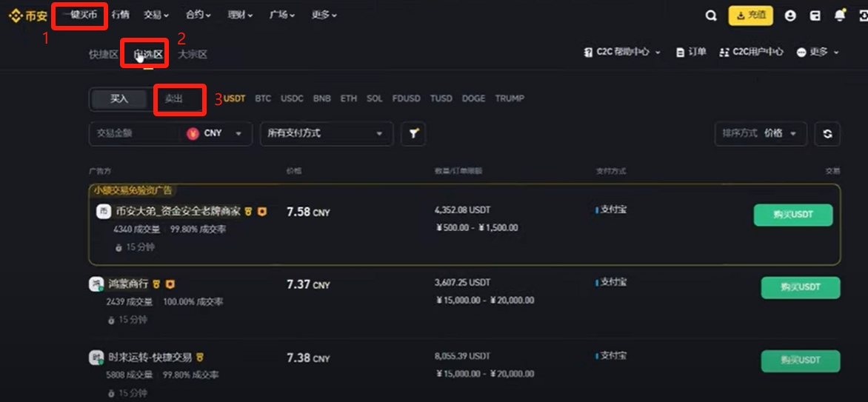
Task: Open the user profile icon
Action: (790, 16)
